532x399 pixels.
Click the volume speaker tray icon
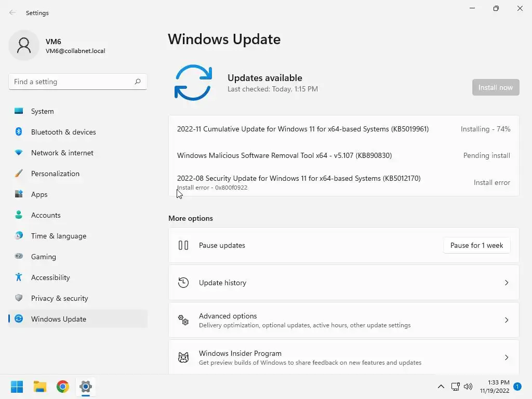click(468, 387)
